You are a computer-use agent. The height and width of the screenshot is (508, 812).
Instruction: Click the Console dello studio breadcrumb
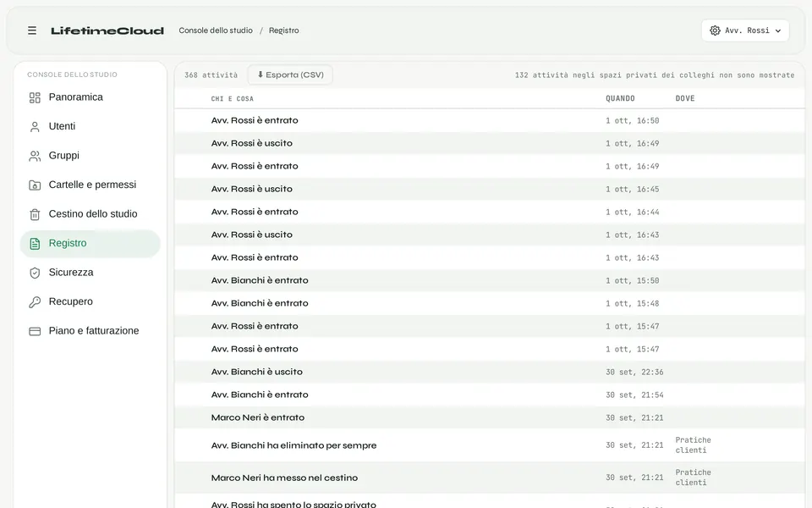[x=216, y=30]
